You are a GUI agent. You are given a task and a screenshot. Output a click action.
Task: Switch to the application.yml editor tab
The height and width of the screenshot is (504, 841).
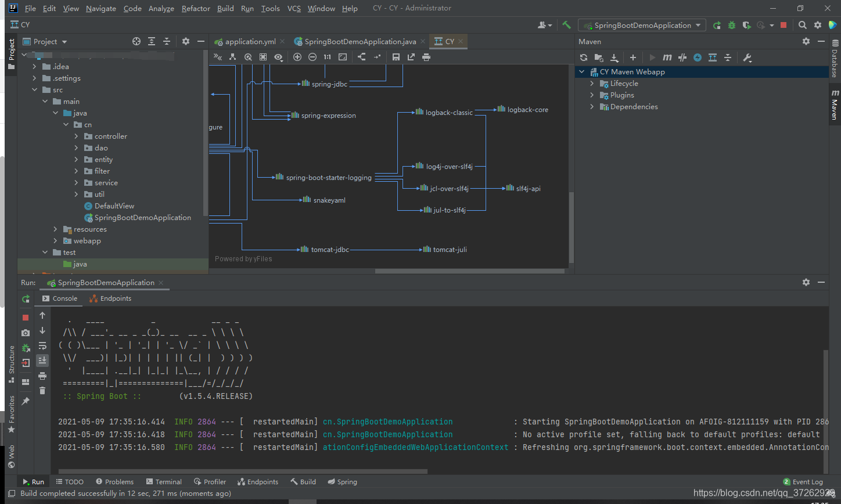250,41
